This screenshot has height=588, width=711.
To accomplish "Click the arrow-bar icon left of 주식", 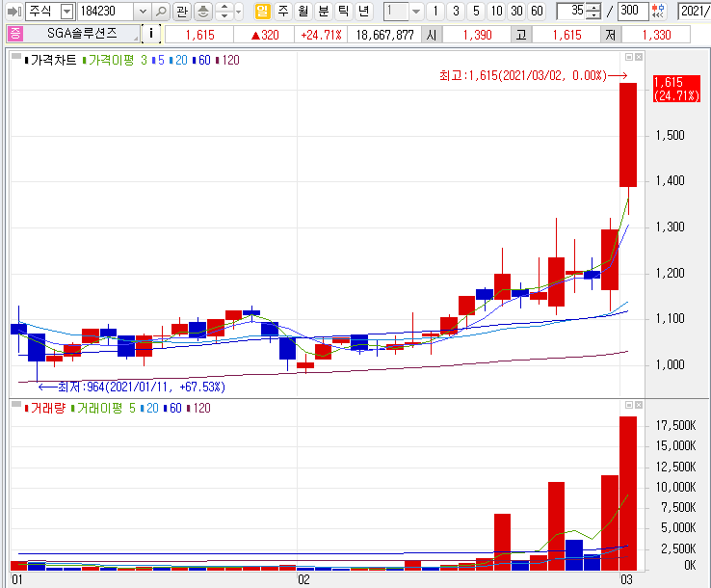I will (x=14, y=12).
